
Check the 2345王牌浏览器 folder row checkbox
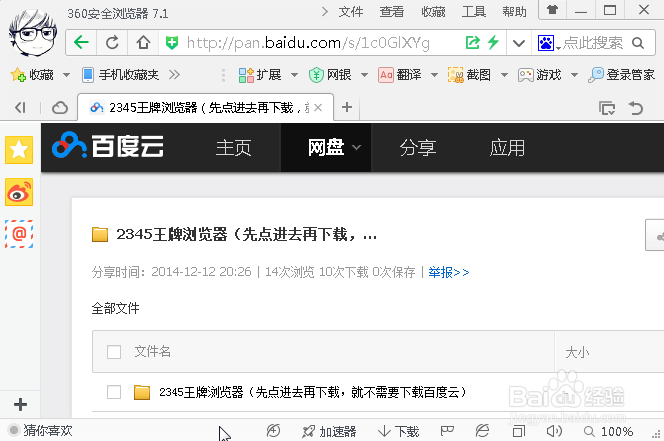114,392
